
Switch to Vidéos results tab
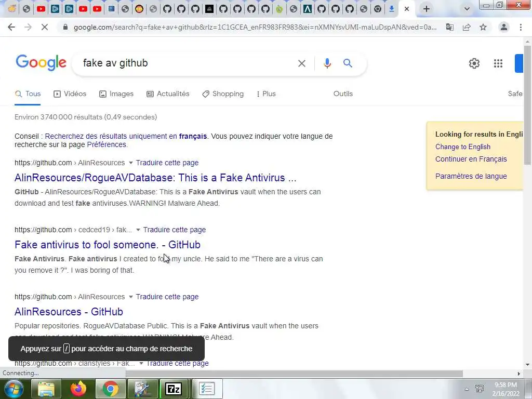[70, 94]
